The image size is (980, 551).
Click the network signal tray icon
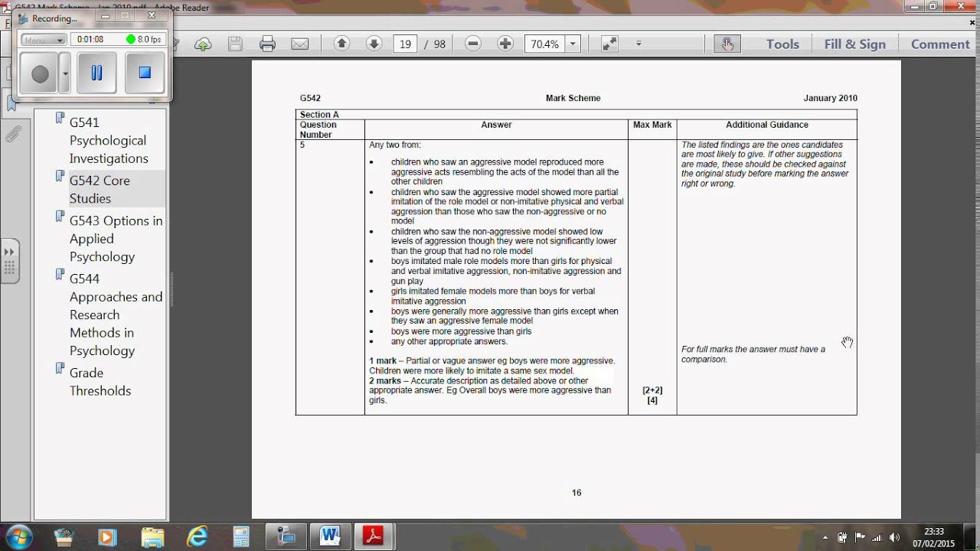tap(876, 536)
